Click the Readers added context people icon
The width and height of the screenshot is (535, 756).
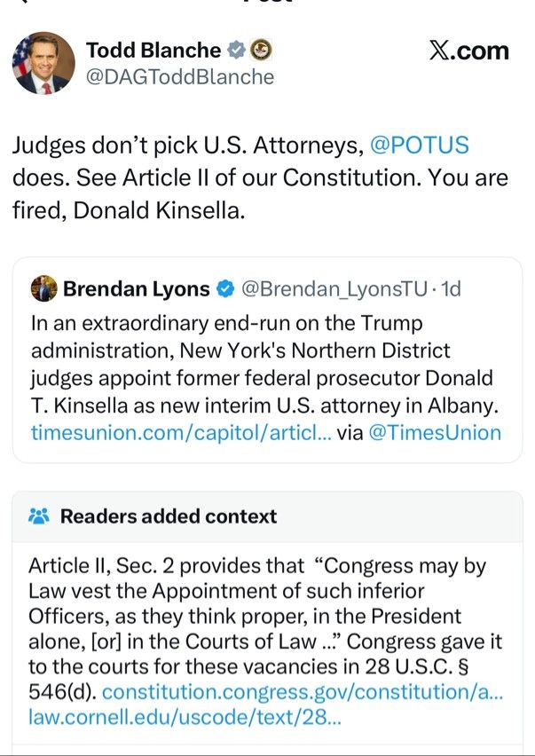click(x=38, y=516)
